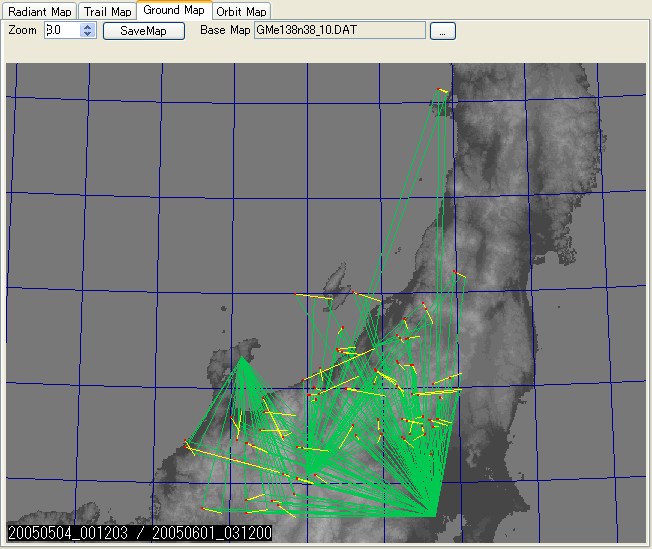Go to the Orbit Map tab
652x549 pixels.
point(241,11)
